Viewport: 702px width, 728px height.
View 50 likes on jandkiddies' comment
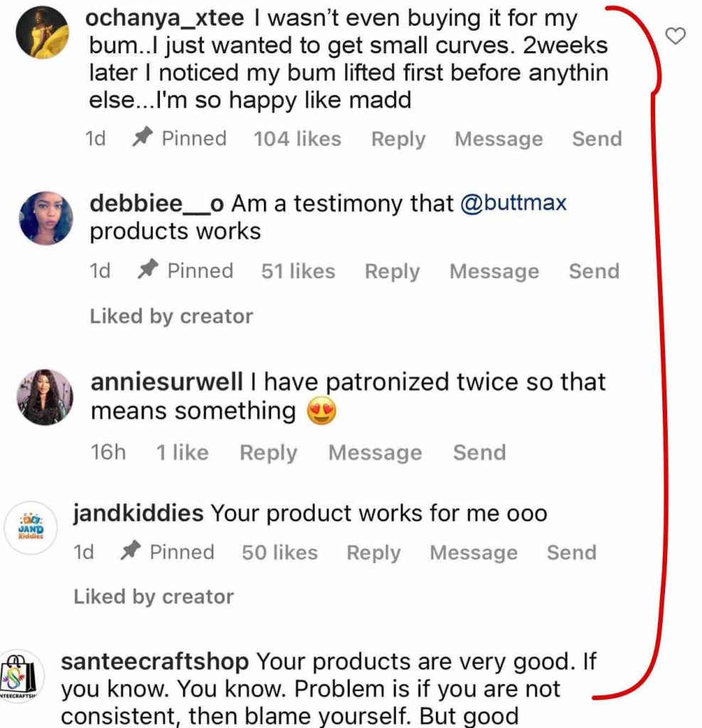(280, 552)
